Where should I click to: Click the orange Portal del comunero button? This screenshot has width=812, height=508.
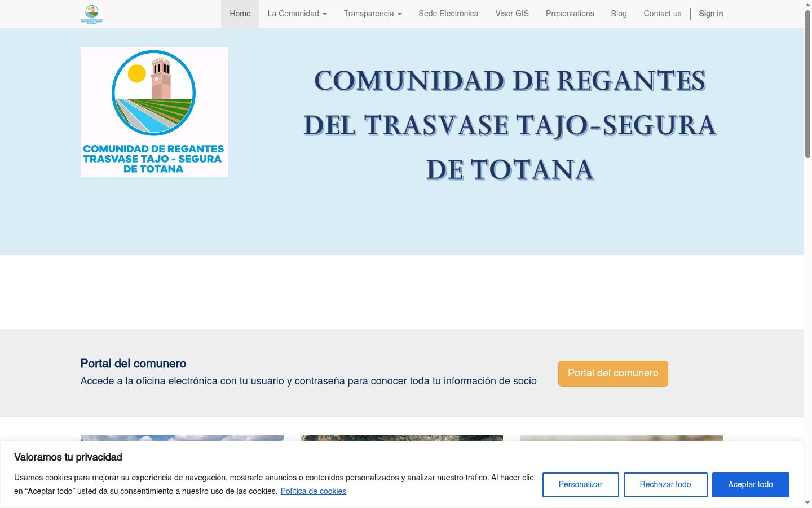pos(613,374)
